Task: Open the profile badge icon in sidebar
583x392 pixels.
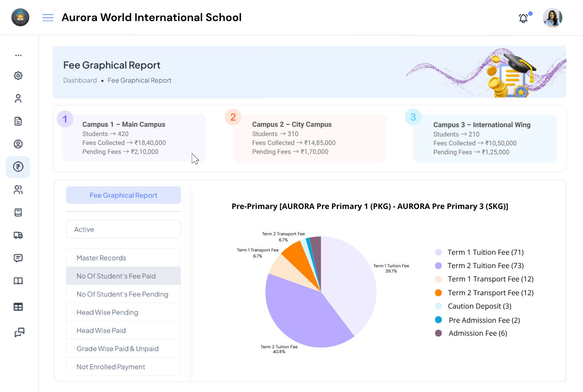Action: click(x=18, y=144)
